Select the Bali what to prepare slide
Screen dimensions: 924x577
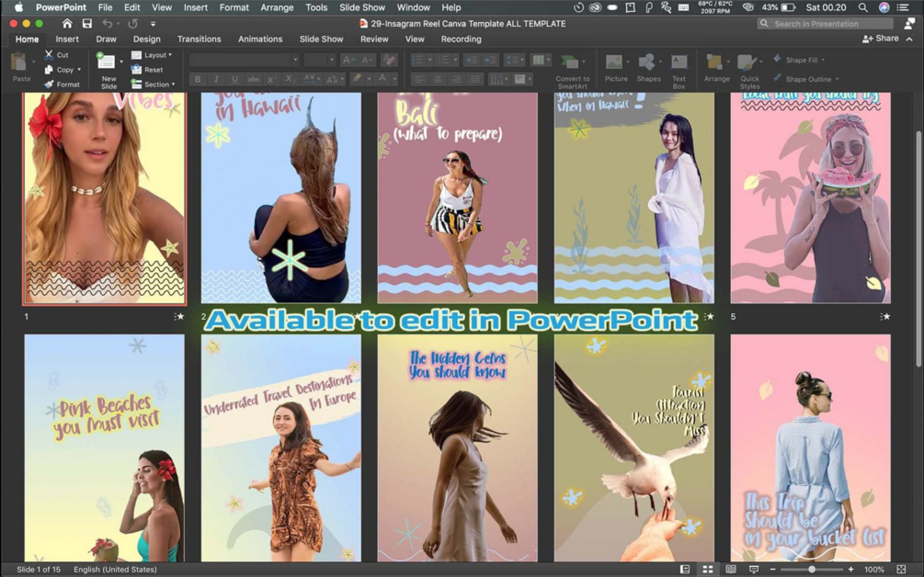[457, 198]
